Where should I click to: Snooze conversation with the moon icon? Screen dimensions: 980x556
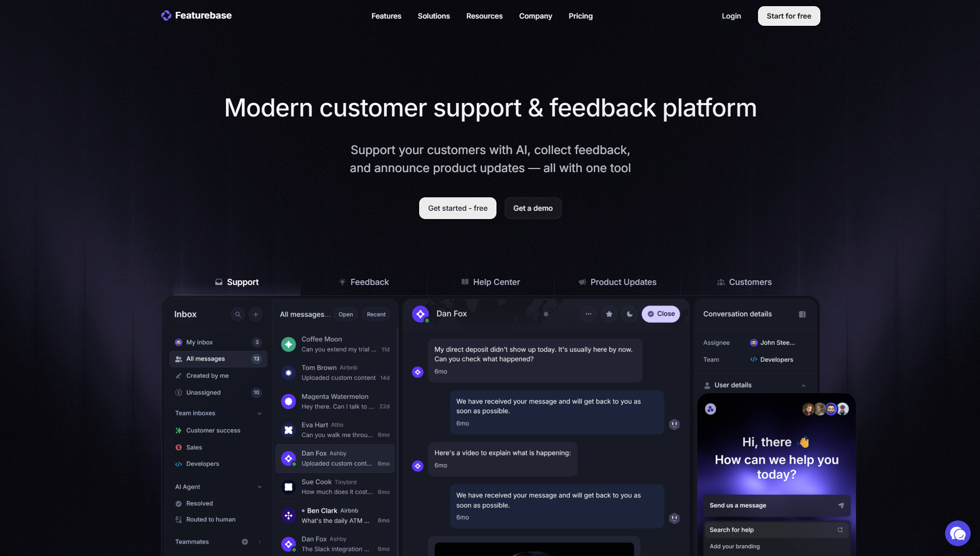630,314
